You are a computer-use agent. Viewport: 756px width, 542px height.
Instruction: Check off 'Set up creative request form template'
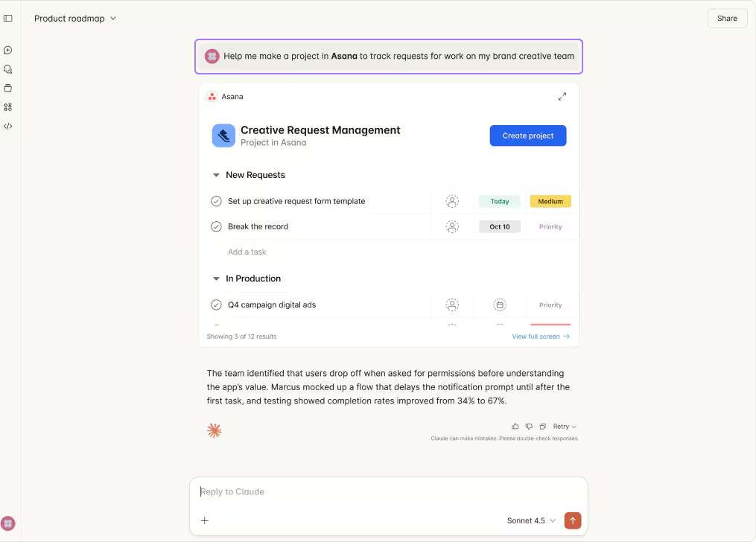tap(216, 201)
